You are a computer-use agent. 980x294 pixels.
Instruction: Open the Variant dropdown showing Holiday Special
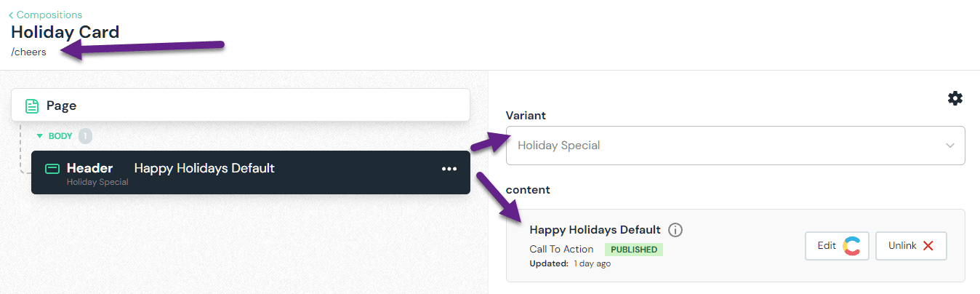pos(727,146)
